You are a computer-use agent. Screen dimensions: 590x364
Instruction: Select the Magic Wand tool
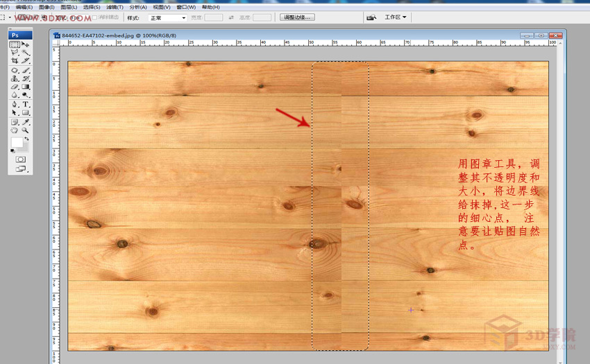point(26,53)
